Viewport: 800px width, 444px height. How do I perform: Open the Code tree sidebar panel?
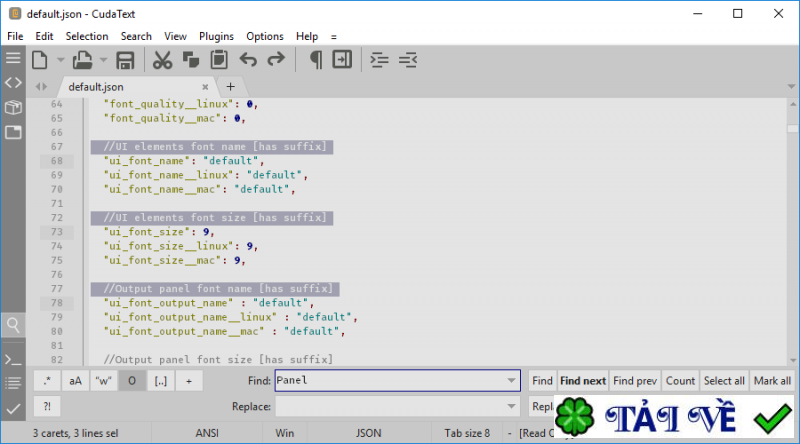point(13,82)
